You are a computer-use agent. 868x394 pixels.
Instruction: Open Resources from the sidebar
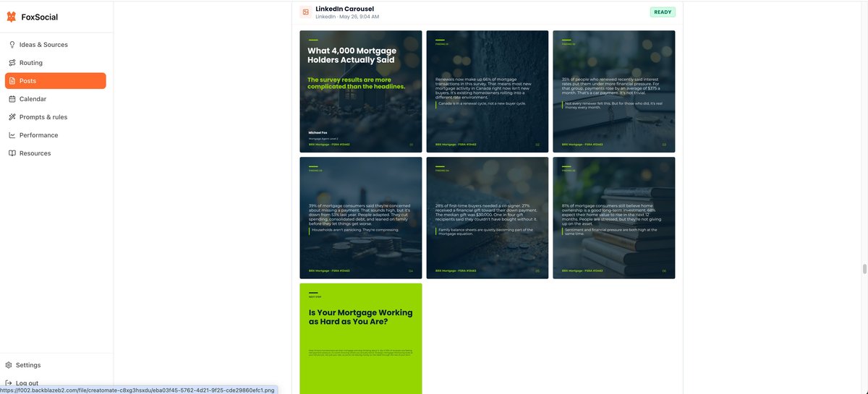(x=56, y=153)
